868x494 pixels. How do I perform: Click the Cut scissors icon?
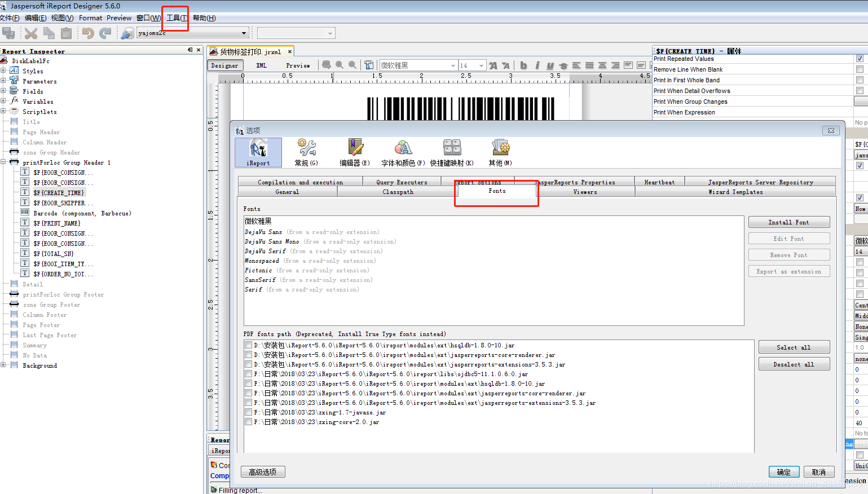[x=31, y=33]
